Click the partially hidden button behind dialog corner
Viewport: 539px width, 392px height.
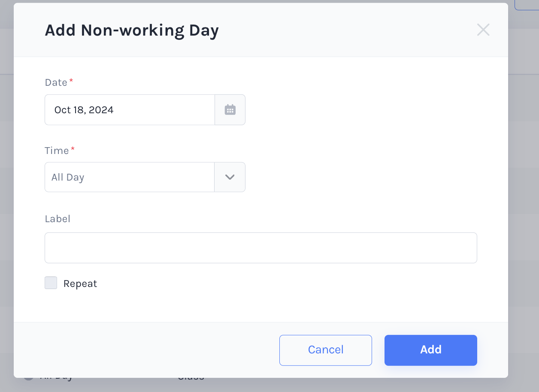pyautogui.click(x=527, y=5)
